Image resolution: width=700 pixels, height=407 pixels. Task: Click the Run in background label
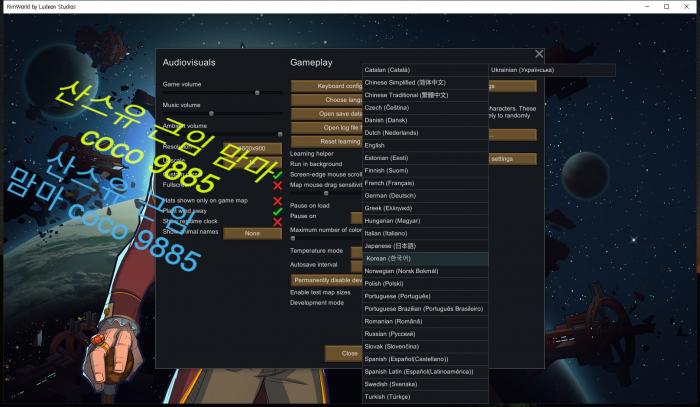[x=316, y=164]
